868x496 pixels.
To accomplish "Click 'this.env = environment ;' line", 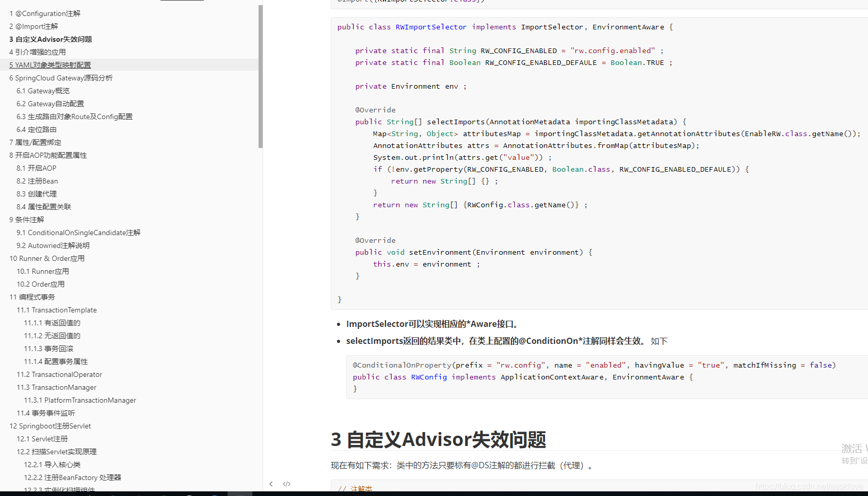I will [x=427, y=264].
